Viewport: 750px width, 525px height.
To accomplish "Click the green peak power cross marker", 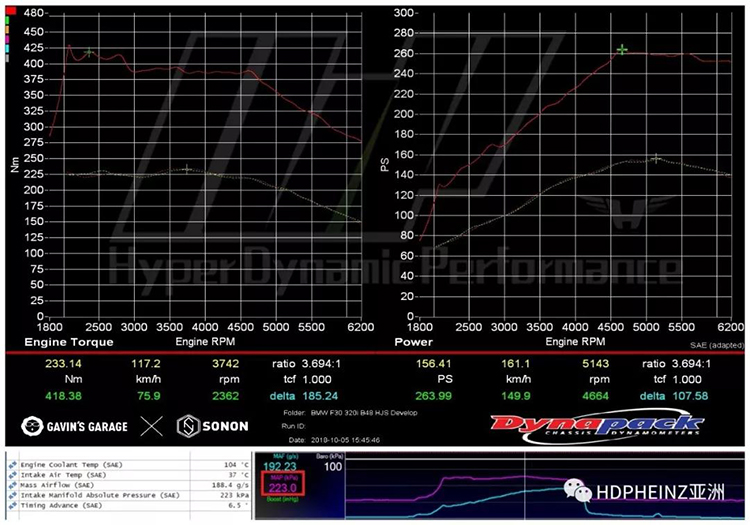I will pyautogui.click(x=622, y=49).
